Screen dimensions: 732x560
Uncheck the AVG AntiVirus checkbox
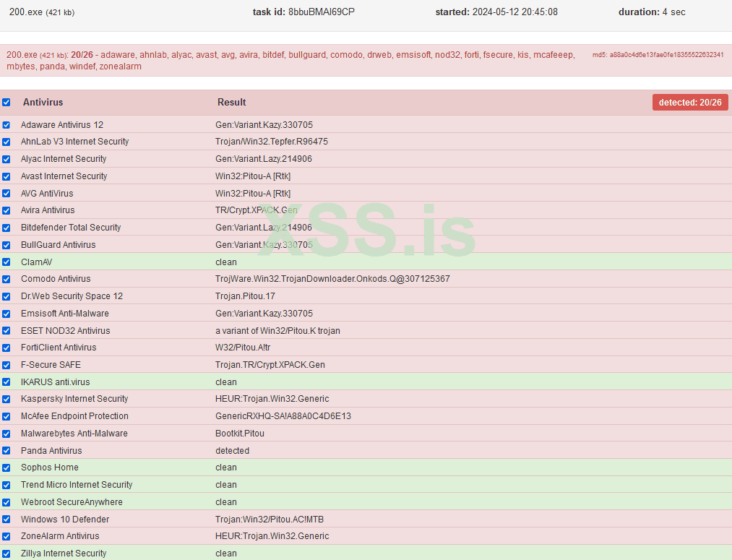pos(6,193)
